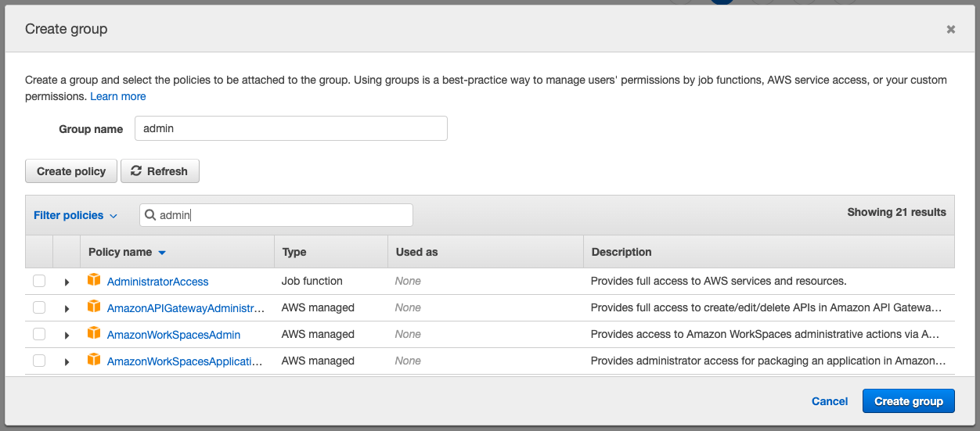The image size is (980, 431).
Task: Open the Filter policies dropdown
Action: 75,215
